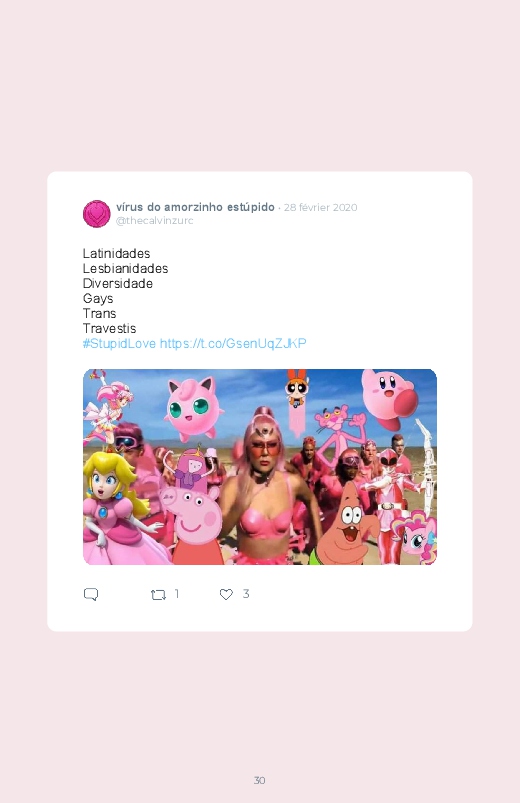Follow the #StupidLove hashtag

pos(119,343)
